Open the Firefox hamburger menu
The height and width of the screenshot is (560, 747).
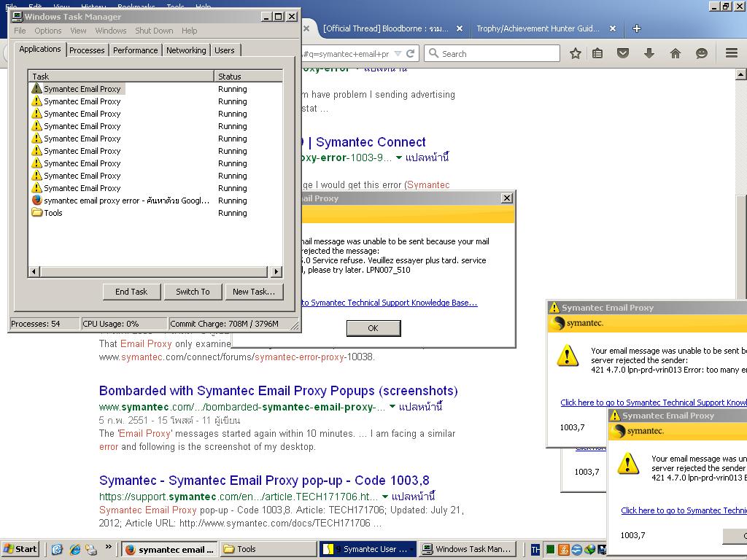pyautogui.click(x=732, y=52)
